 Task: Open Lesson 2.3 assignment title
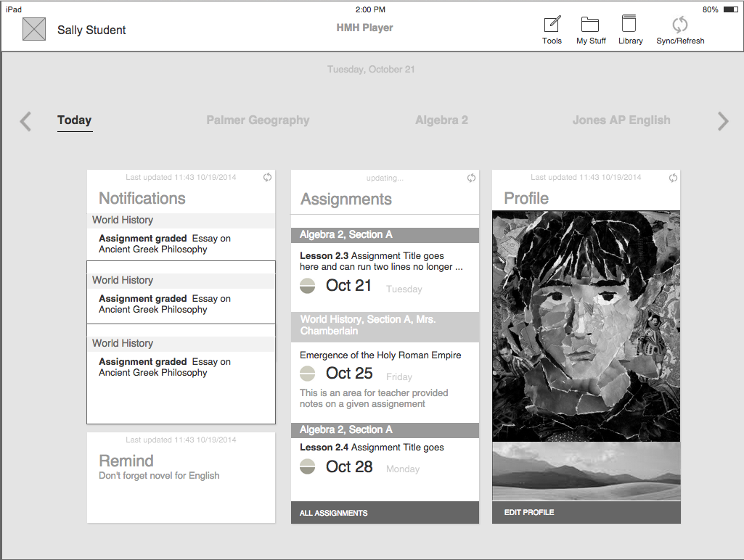[381, 261]
